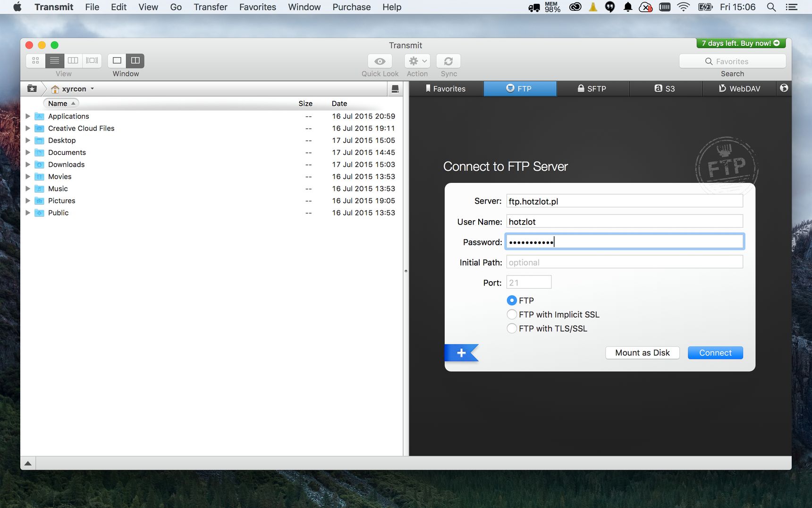The height and width of the screenshot is (508, 812).
Task: Click the battery status icon
Action: (x=705, y=7)
